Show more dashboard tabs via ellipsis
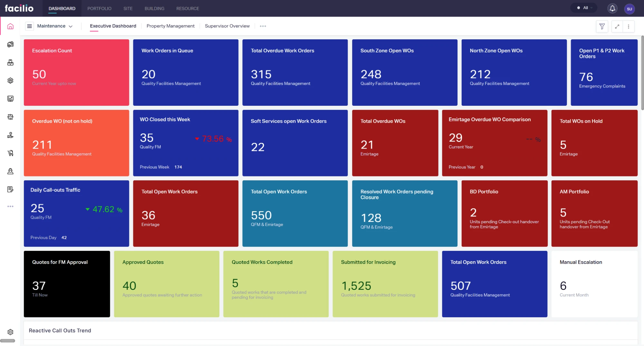The height and width of the screenshot is (346, 644). click(263, 26)
